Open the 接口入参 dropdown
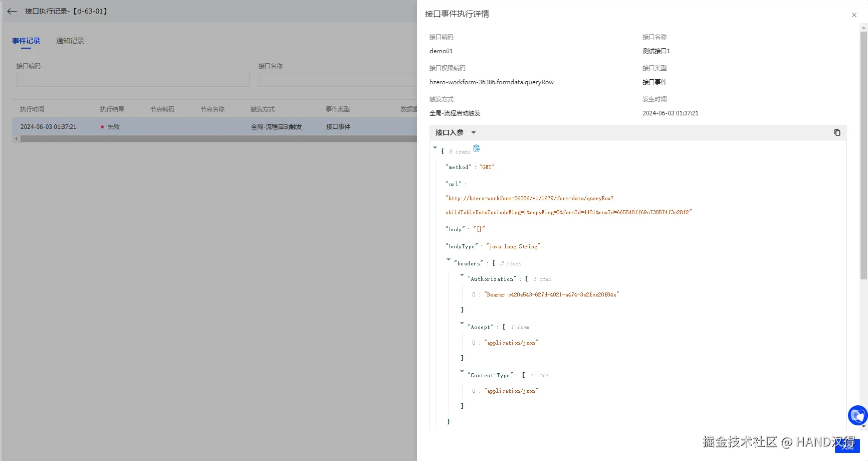The height and width of the screenshot is (461, 868). [473, 132]
